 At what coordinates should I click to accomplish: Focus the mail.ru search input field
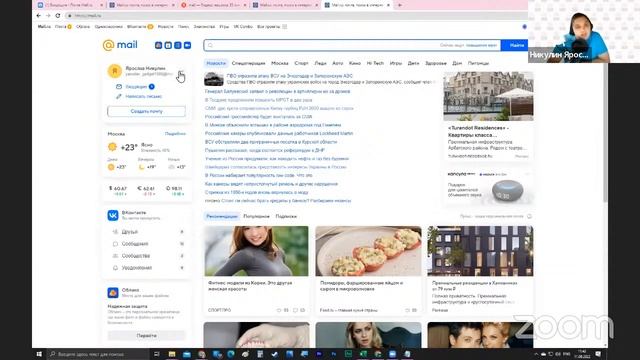point(352,45)
